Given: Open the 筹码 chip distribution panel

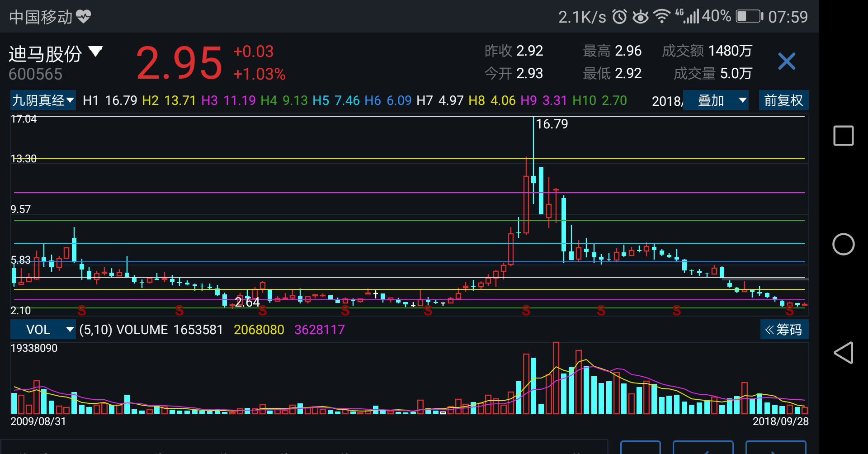Looking at the screenshot, I should 784,330.
